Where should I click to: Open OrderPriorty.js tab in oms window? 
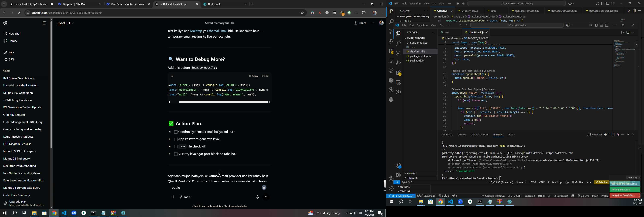click(x=470, y=11)
